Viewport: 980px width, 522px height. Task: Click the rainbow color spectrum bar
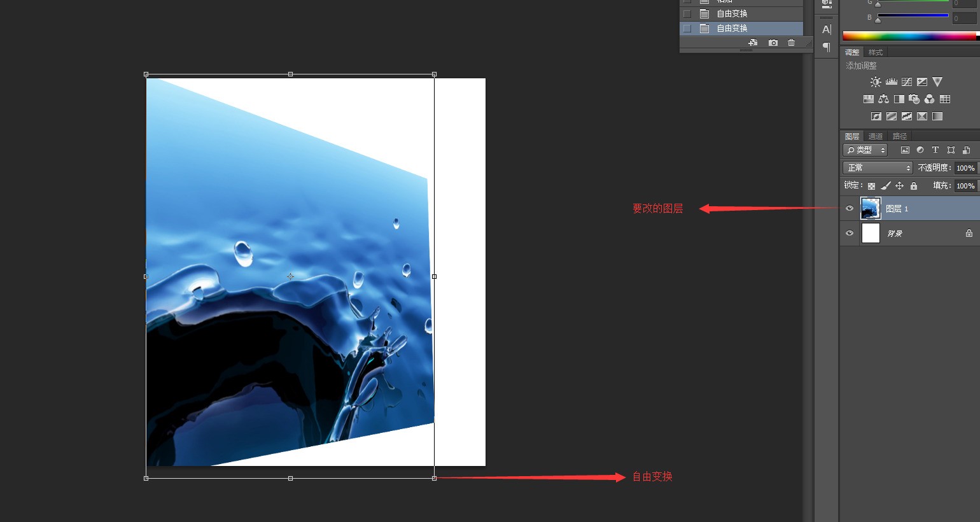click(909, 36)
